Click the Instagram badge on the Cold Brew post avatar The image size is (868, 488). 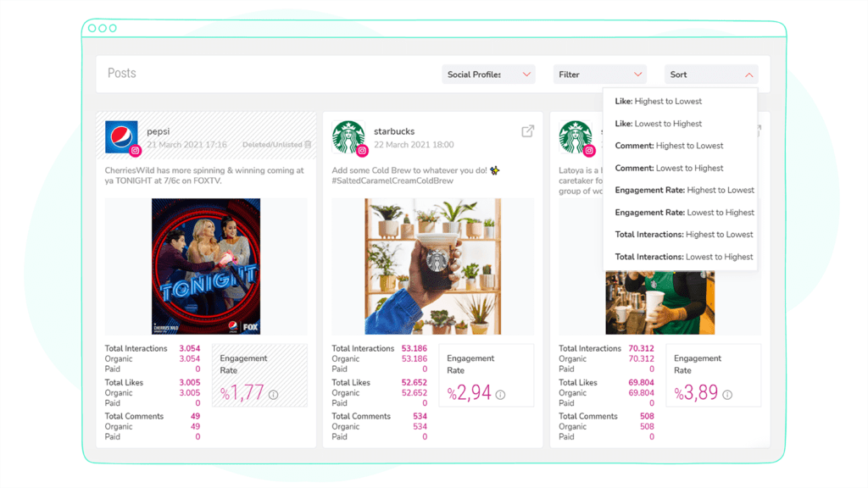click(362, 151)
